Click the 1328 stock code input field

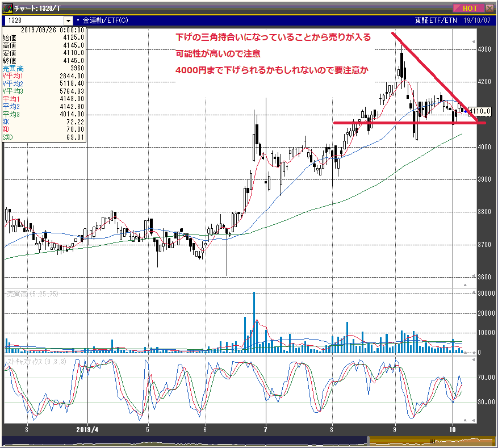click(x=34, y=20)
